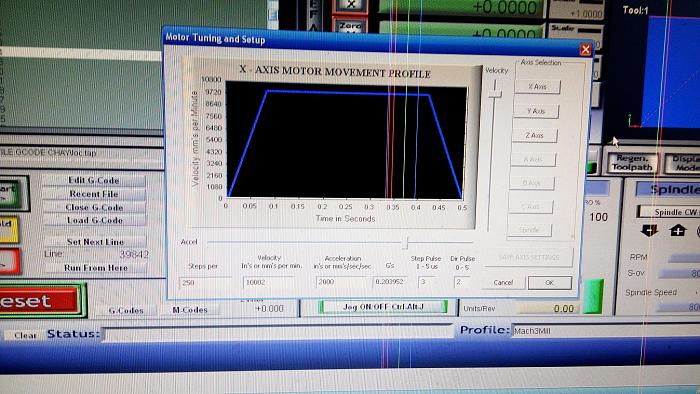Adjust the horizontal Accel slider

[405, 243]
